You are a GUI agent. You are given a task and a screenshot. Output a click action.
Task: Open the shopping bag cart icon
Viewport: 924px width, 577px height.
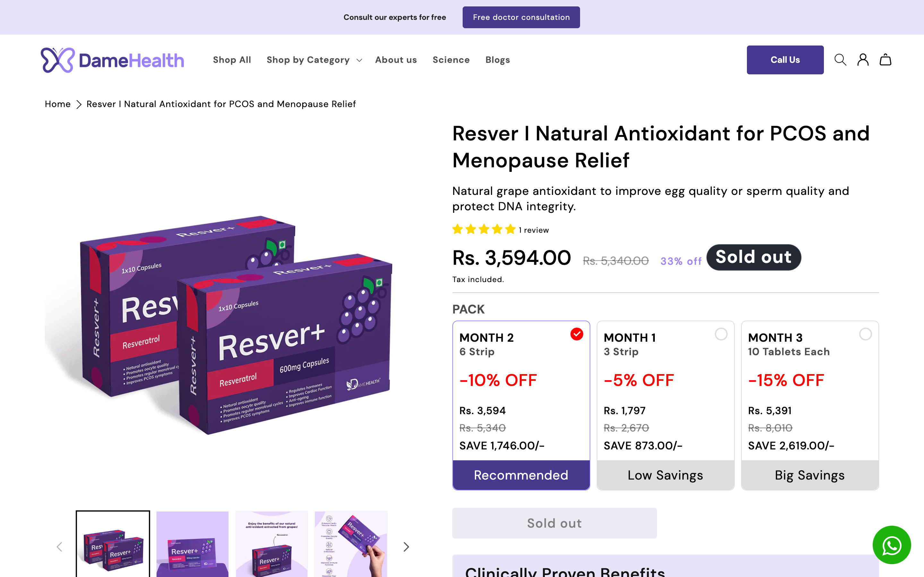coord(886,60)
